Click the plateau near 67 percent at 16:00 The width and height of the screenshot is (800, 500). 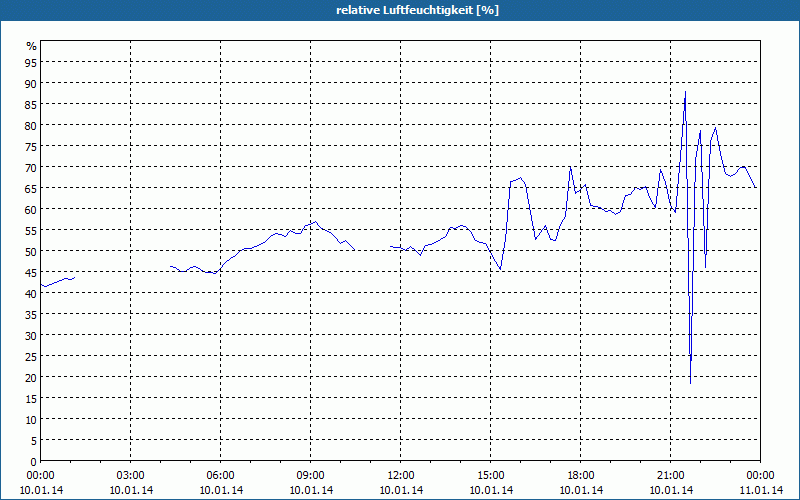tap(517, 179)
